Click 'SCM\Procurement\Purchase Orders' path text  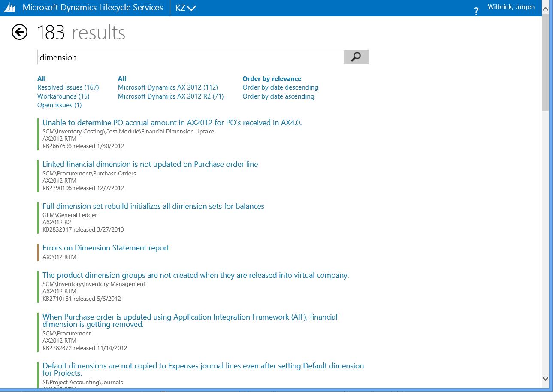coord(89,173)
